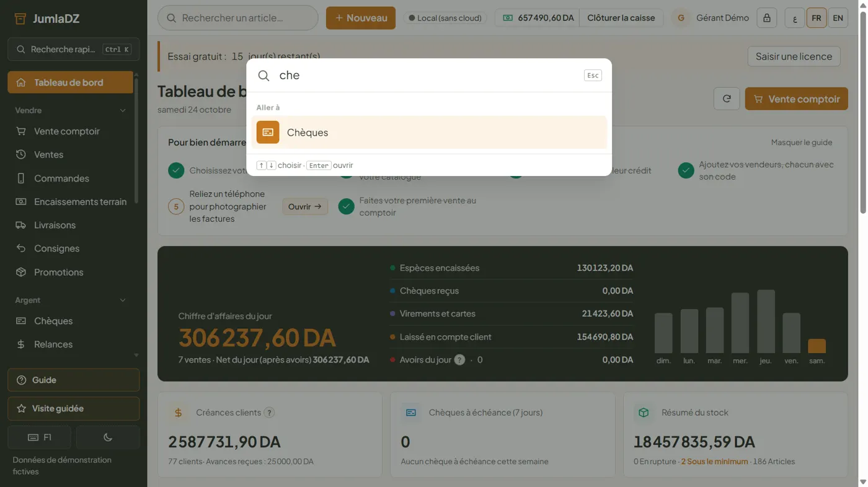Open Livraisons truck item in sidebar
The image size is (868, 487).
point(71,225)
